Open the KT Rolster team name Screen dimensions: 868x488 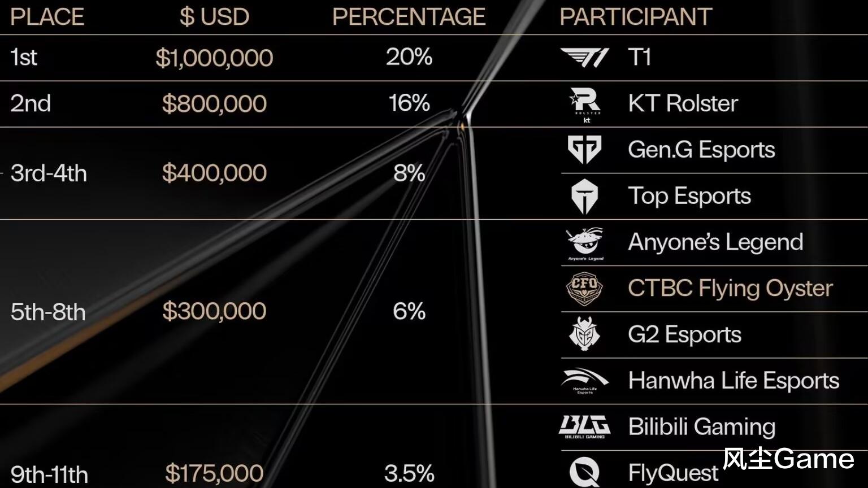[683, 103]
